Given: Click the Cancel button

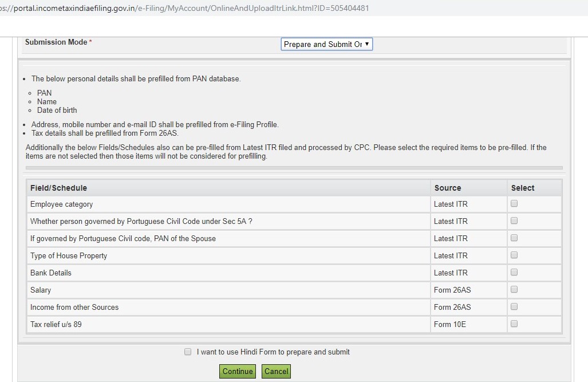Looking at the screenshot, I should (277, 372).
